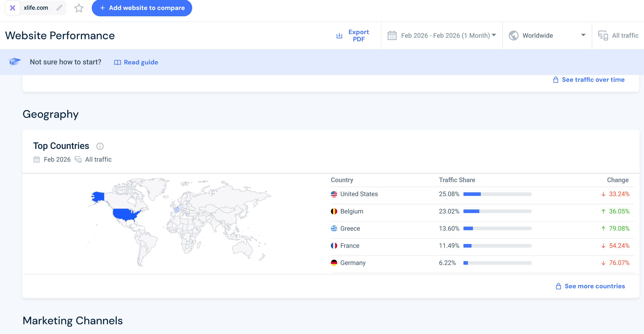Open the All traffic device dropdown
644x334 pixels.
[625, 36]
